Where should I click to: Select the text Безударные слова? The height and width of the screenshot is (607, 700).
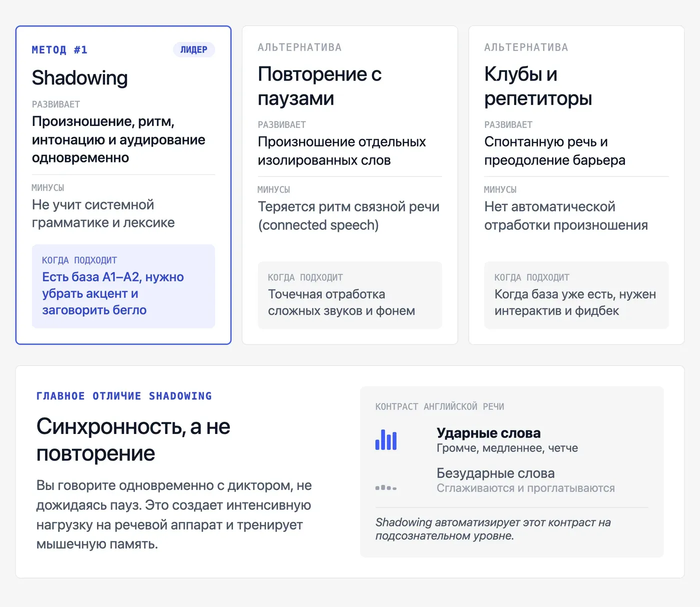click(x=495, y=473)
